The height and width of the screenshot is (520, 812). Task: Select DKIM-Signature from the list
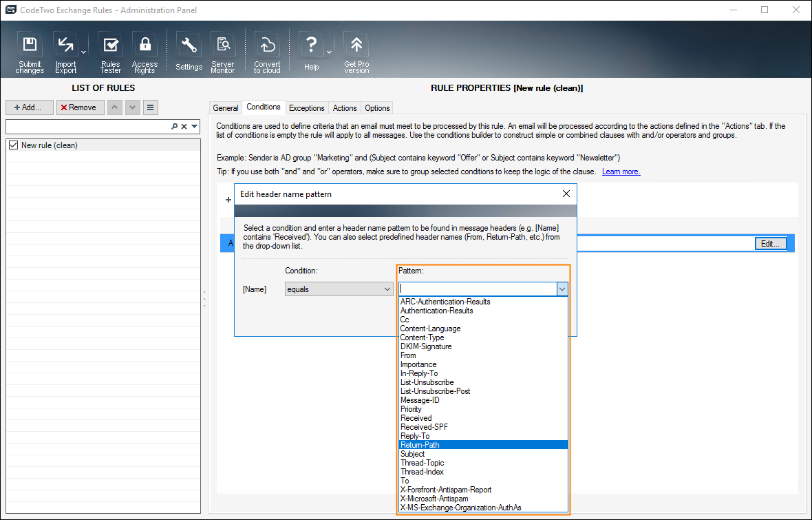(x=484, y=346)
